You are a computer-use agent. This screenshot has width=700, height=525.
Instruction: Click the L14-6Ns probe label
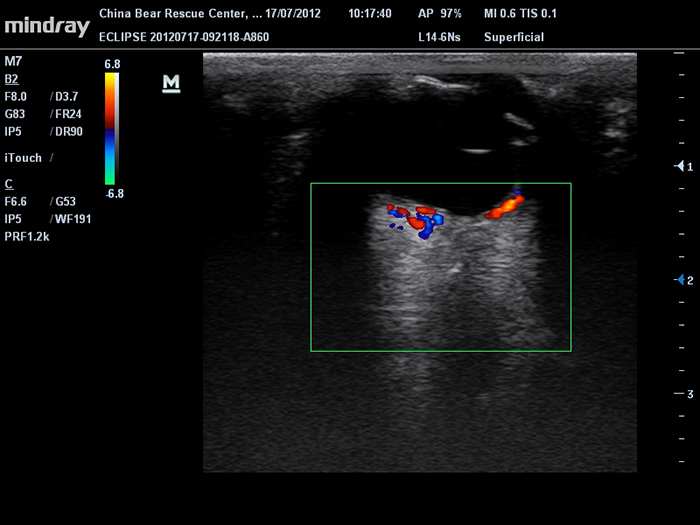coord(440,37)
